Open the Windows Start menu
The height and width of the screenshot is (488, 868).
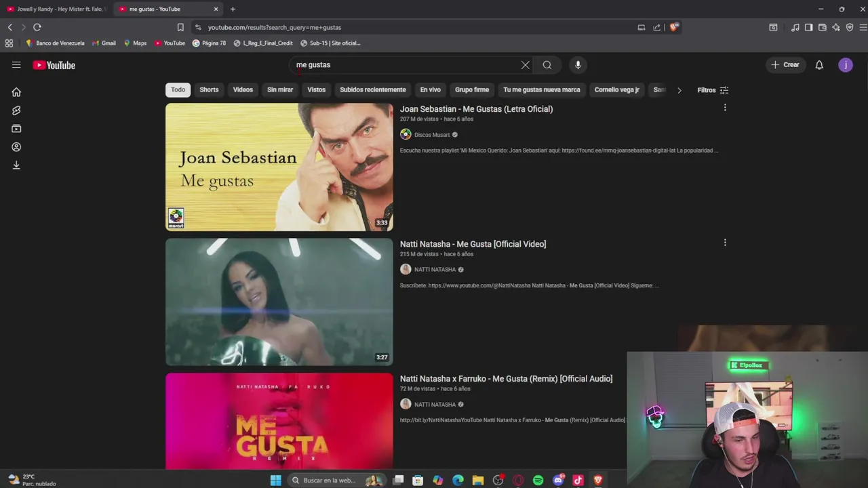point(275,480)
